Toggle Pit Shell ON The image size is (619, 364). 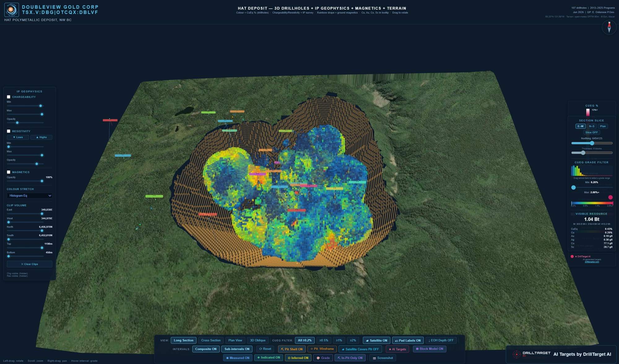tap(292, 349)
